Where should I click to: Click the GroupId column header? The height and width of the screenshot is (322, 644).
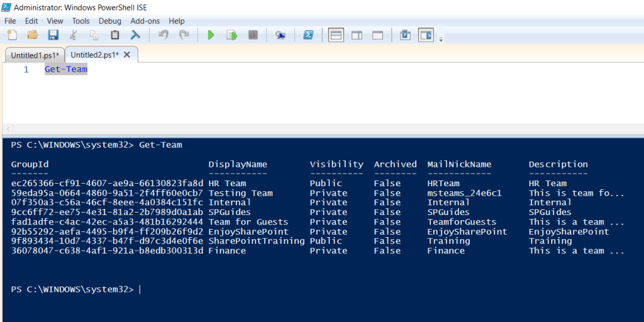[30, 164]
